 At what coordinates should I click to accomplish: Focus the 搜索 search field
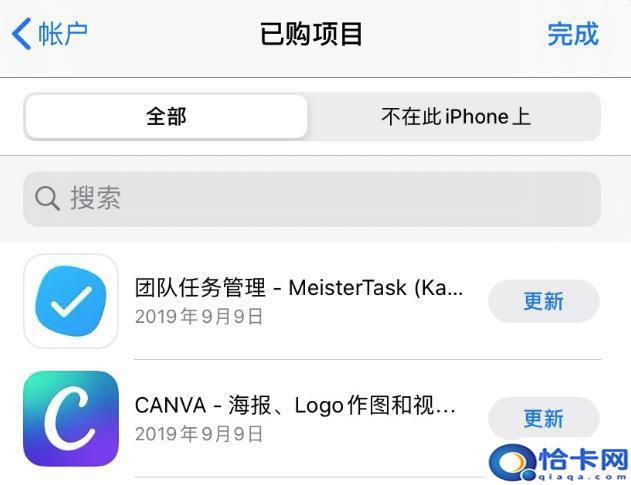312,199
